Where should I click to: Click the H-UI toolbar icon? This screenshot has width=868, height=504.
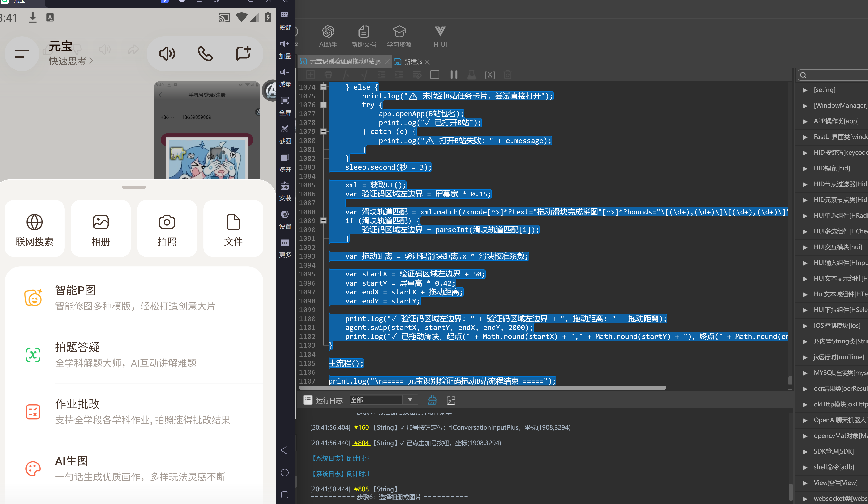click(440, 36)
